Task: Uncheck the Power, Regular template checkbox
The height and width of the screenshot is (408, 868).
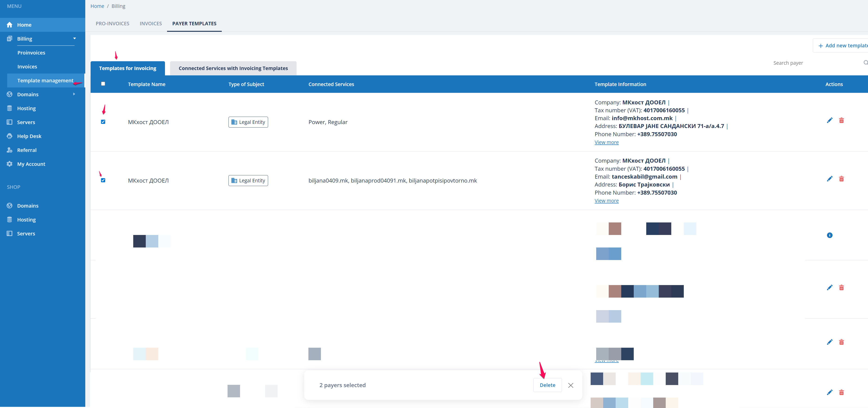Action: click(103, 122)
